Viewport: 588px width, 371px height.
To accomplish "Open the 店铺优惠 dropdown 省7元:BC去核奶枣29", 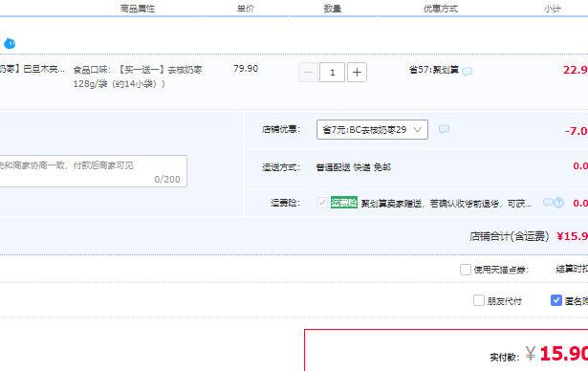I will pos(372,130).
